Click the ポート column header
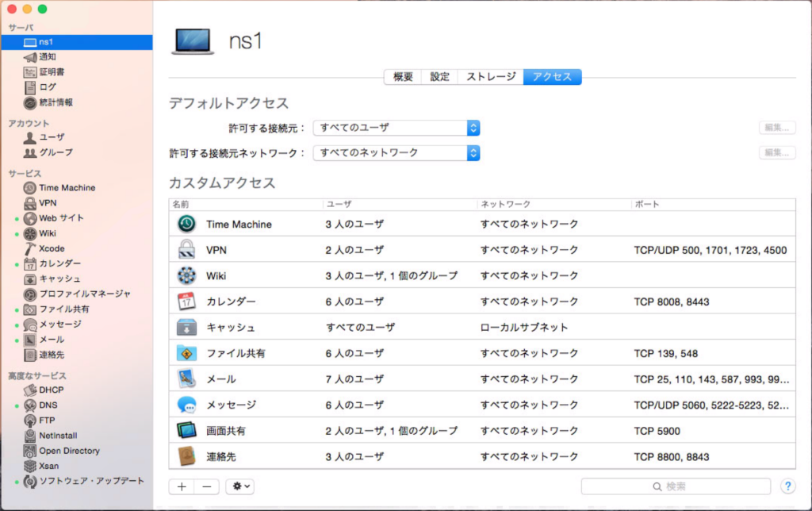812x511 pixels. (x=713, y=204)
